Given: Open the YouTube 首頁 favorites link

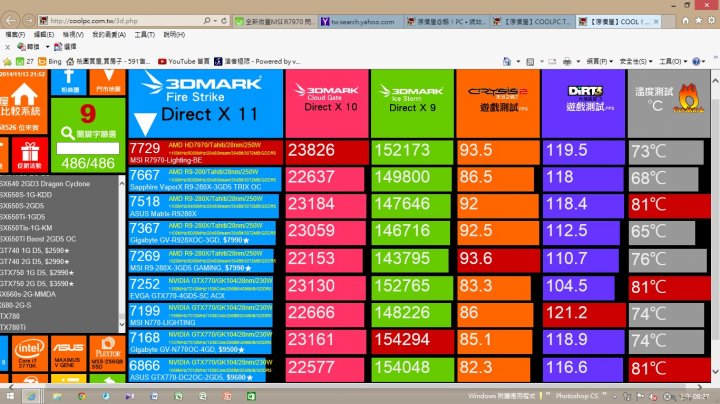Looking at the screenshot, I should tap(184, 61).
